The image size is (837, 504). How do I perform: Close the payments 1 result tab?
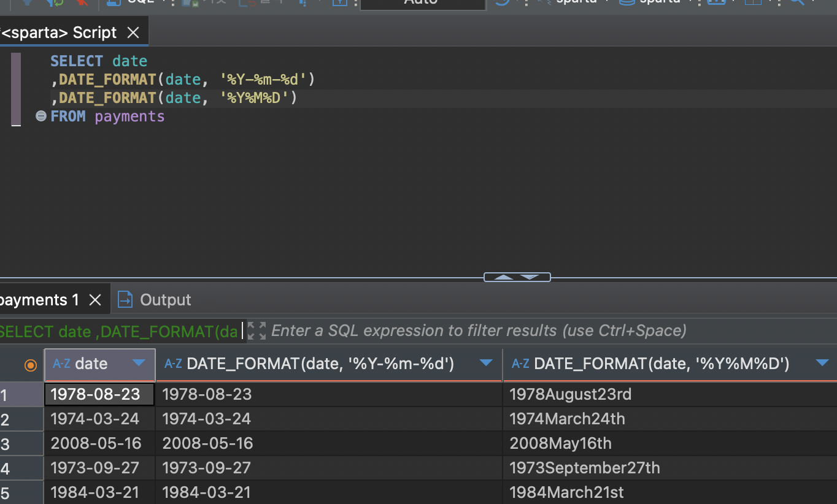[94, 300]
